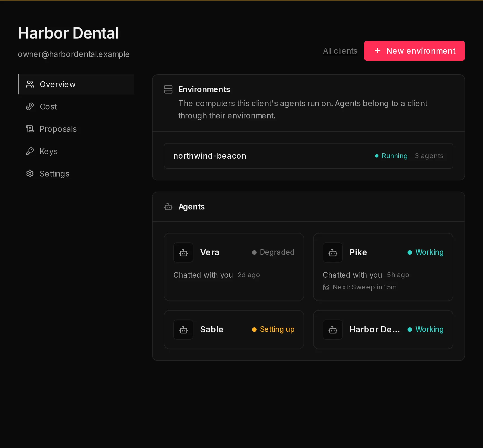
Task: Click Sable's robot avatar icon
Action: pyautogui.click(x=183, y=330)
